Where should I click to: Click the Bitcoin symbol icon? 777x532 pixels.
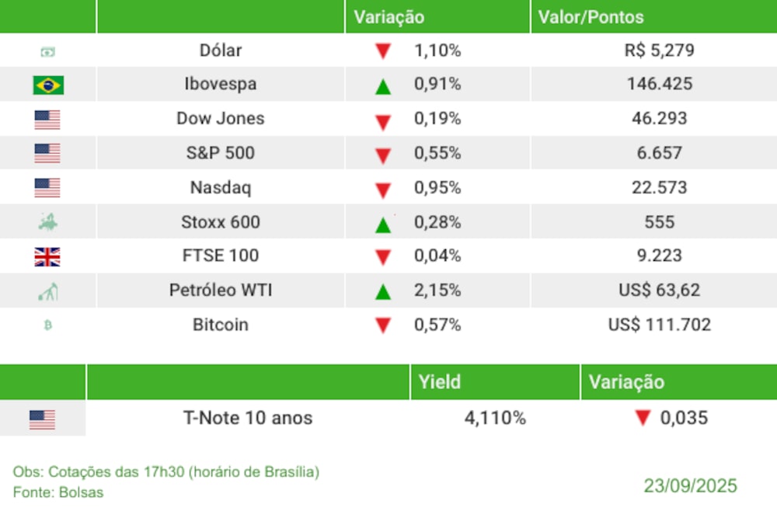[x=48, y=326]
